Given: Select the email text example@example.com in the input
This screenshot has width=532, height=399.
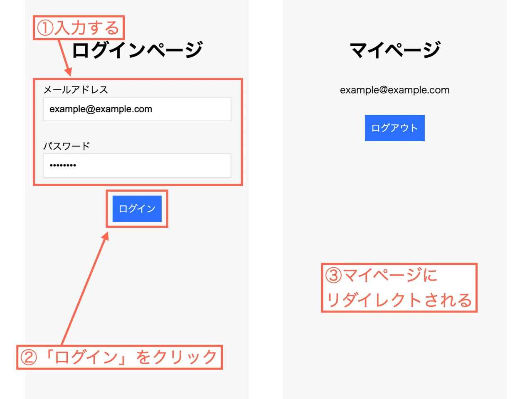Looking at the screenshot, I should [x=101, y=109].
